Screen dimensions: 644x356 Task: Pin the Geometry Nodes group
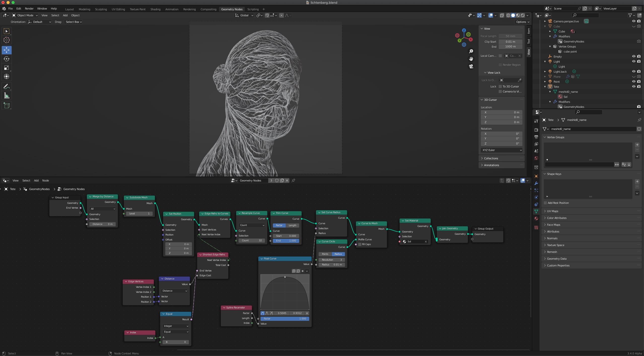point(293,181)
